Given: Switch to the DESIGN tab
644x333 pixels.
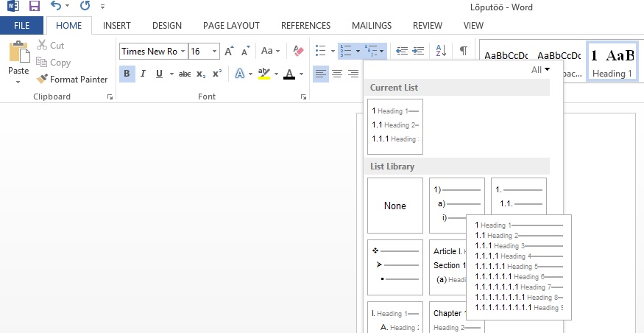Looking at the screenshot, I should (167, 26).
